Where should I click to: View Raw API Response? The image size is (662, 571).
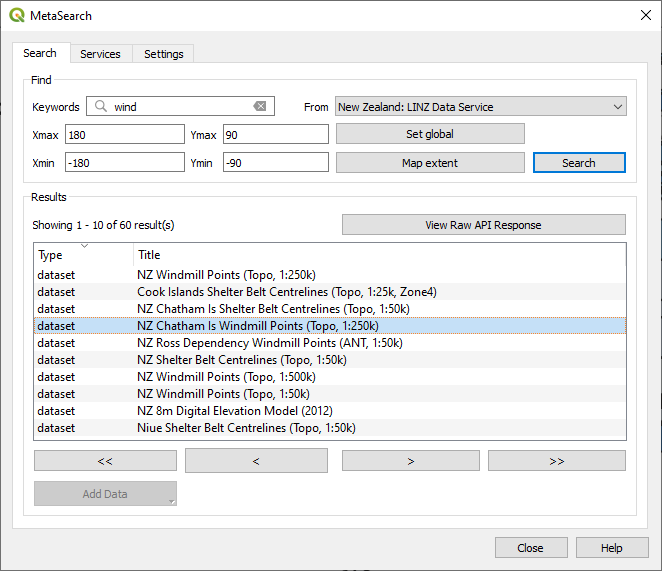(x=483, y=225)
